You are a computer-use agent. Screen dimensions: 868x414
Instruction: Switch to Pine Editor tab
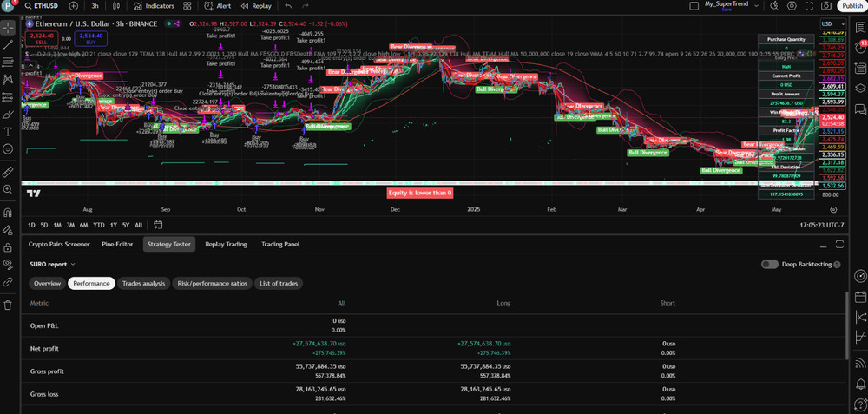(x=117, y=244)
